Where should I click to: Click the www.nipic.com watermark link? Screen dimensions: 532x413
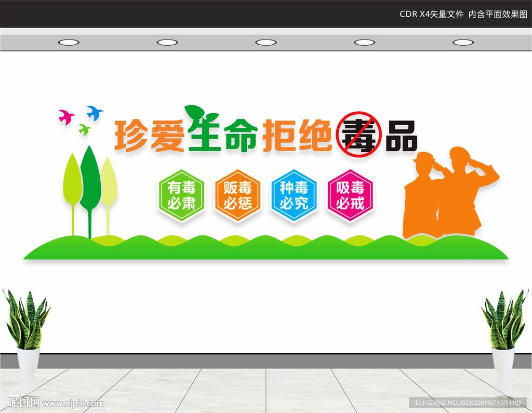click(73, 404)
